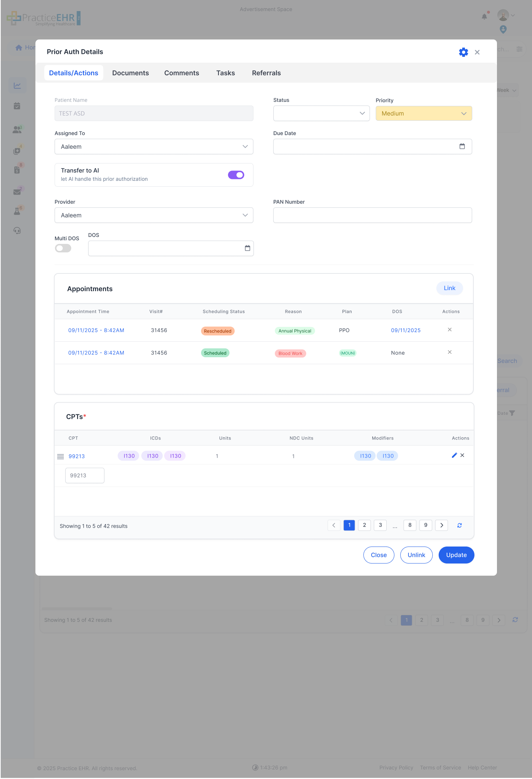Switch to the Documents tab
532x779 pixels.
[131, 73]
